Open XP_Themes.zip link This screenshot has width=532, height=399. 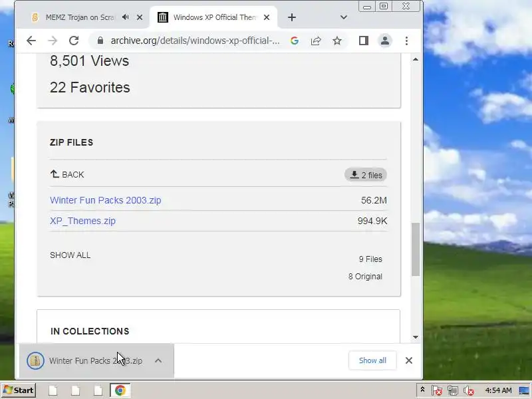[82, 221]
